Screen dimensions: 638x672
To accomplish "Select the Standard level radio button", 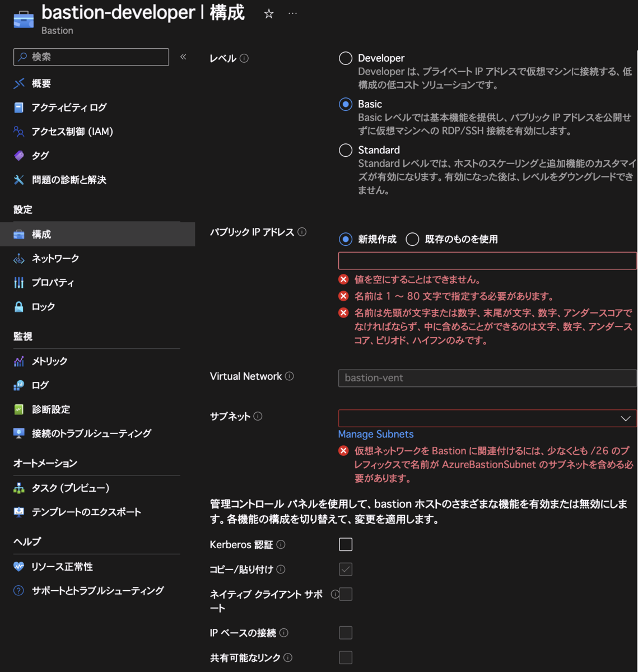I will pos(346,150).
